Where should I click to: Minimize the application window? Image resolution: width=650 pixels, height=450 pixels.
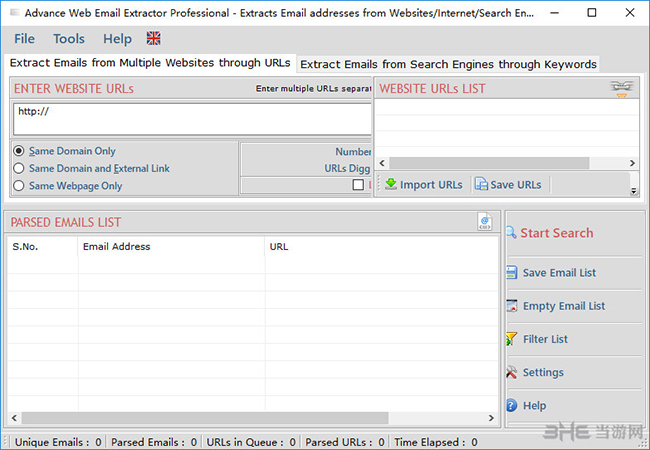(x=554, y=13)
